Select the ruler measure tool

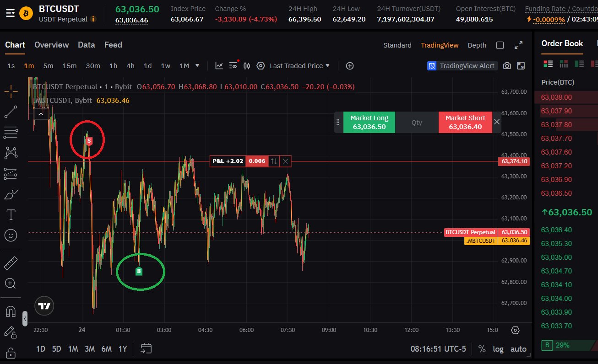(x=11, y=263)
